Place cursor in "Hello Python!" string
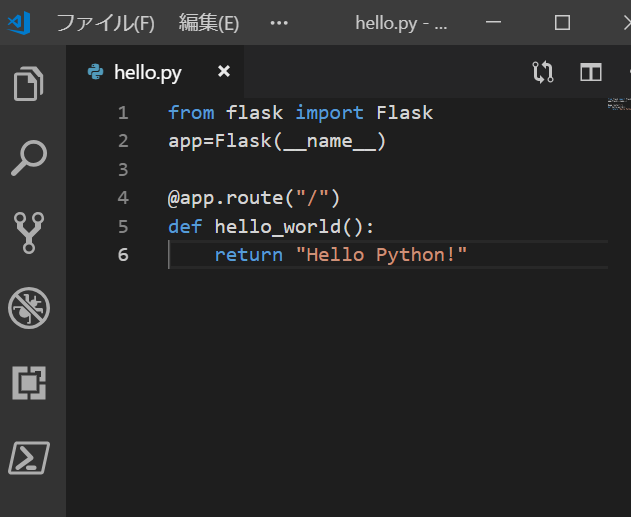This screenshot has height=517, width=631. pyautogui.click(x=382, y=255)
